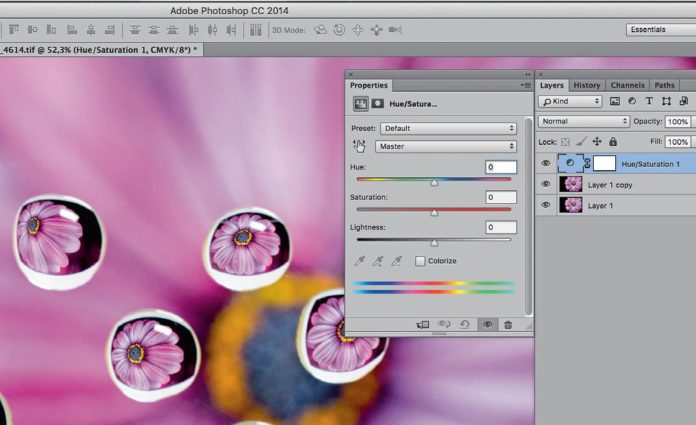Filter layers by type (T) icon
696x425 pixels.
[x=649, y=102]
